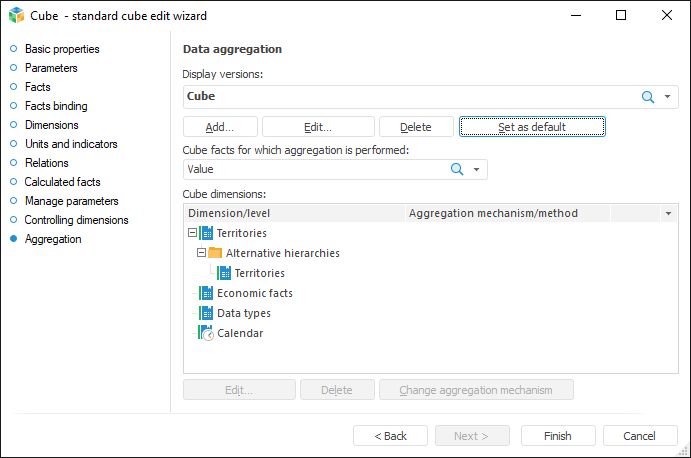Collapse the Territories tree node
Screen dimensions: 691x458
192,233
